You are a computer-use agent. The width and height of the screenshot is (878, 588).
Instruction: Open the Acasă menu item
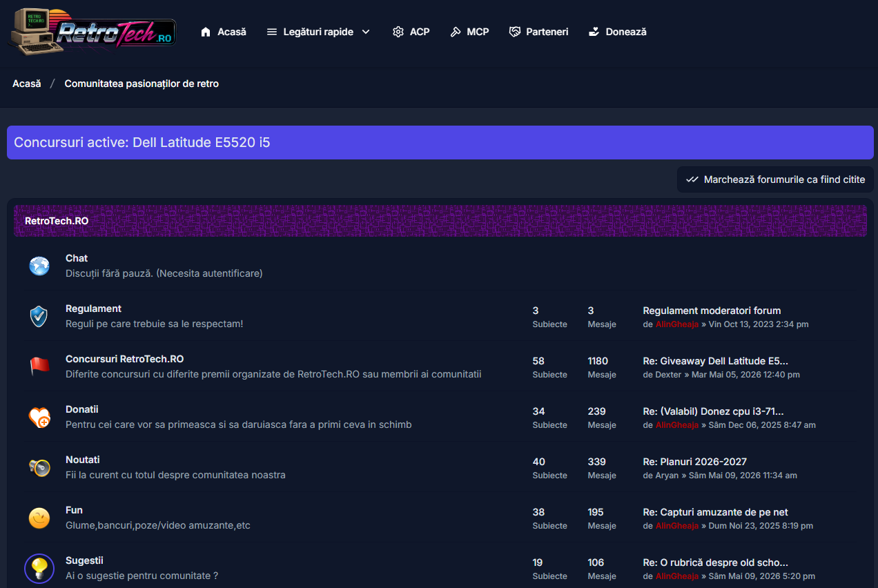(223, 32)
